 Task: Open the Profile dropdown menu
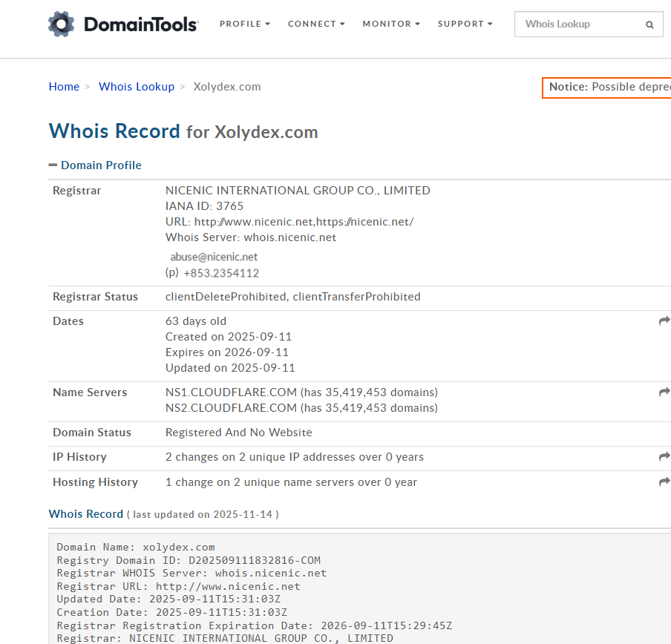[244, 24]
